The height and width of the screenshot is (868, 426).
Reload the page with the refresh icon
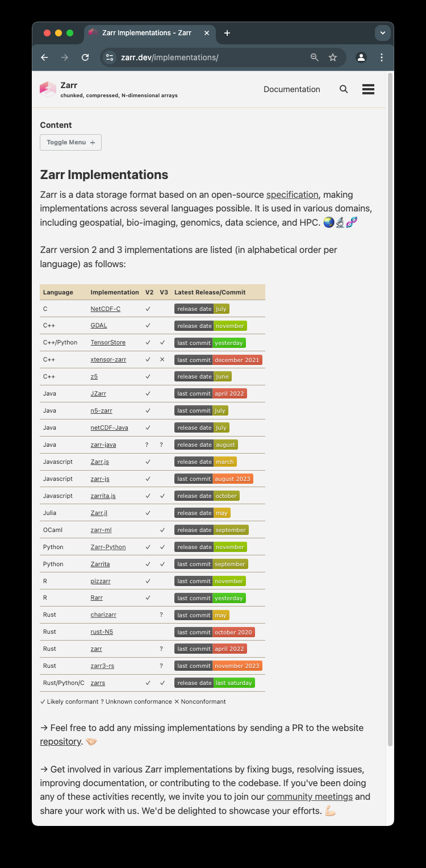[x=85, y=57]
